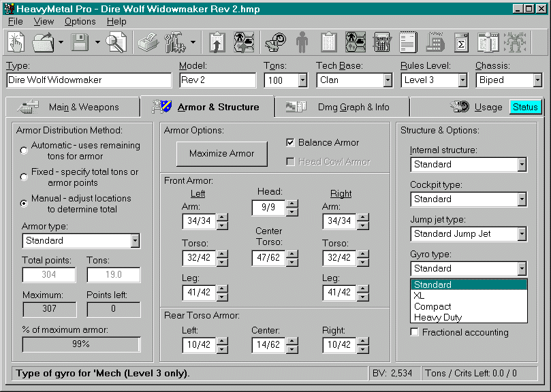Enable the Fractional accounting checkbox
The image size is (551, 392).
(415, 332)
